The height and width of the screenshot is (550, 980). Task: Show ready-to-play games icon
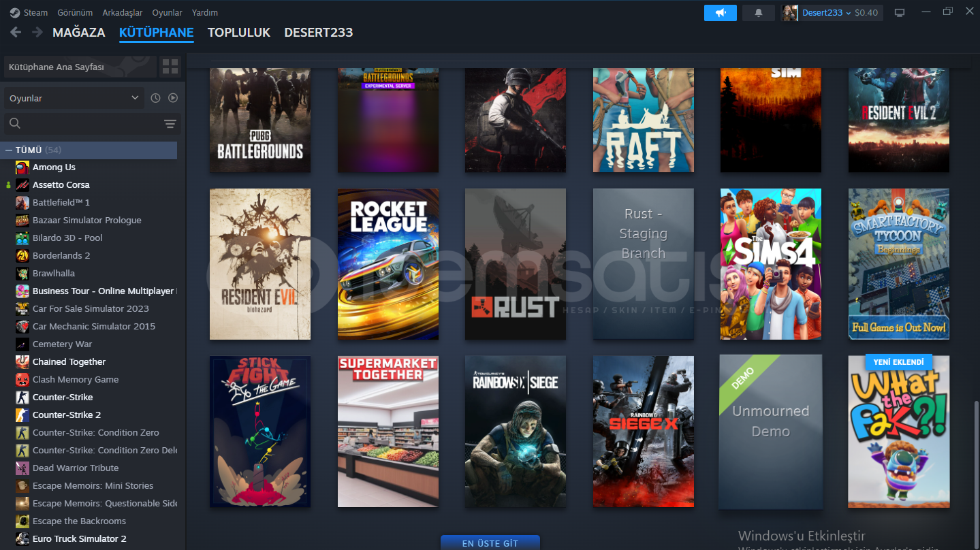(173, 98)
